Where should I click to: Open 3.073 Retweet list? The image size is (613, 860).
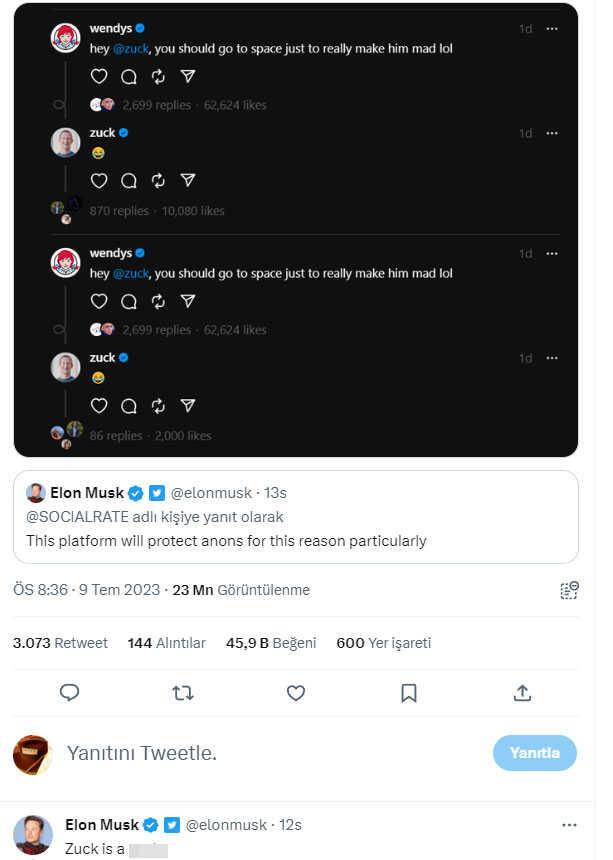click(x=60, y=643)
